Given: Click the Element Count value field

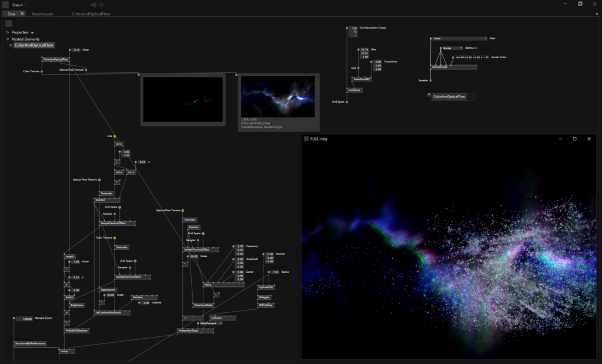Looking at the screenshot, I should pyautogui.click(x=26, y=319).
